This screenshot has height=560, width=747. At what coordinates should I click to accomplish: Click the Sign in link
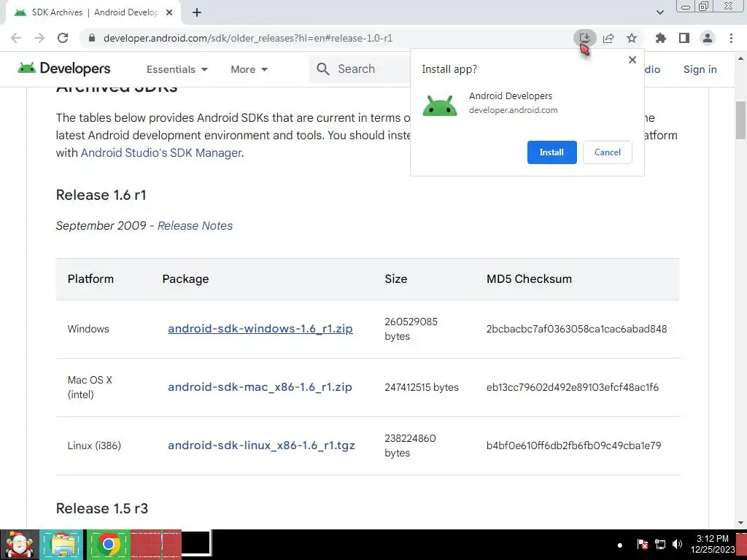coord(700,69)
